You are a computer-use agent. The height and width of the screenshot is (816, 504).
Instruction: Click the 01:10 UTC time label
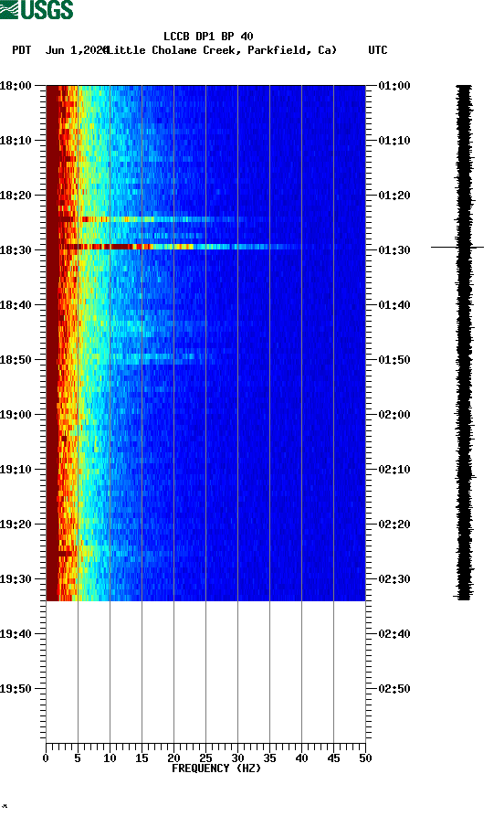click(x=394, y=141)
